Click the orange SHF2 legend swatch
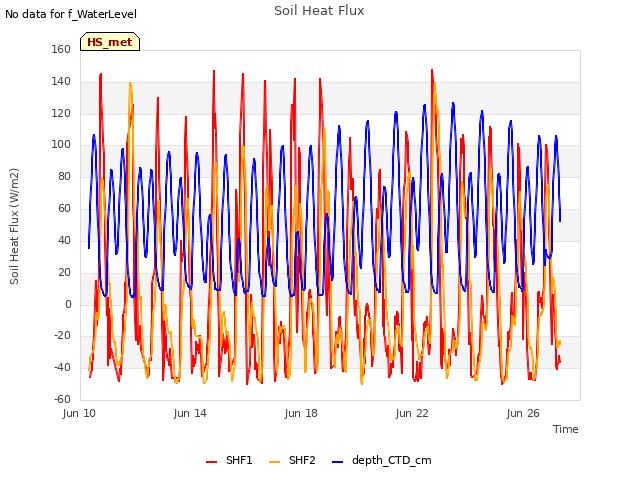 click(x=275, y=462)
